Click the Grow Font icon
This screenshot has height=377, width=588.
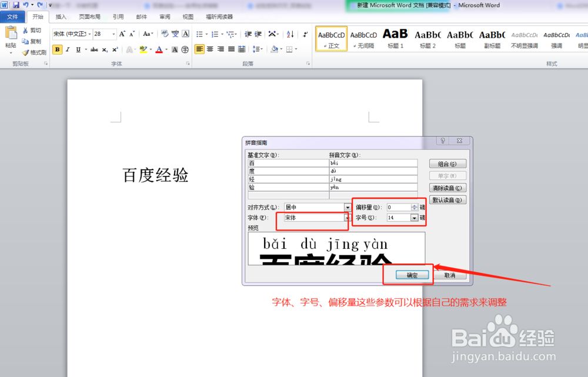click(122, 34)
